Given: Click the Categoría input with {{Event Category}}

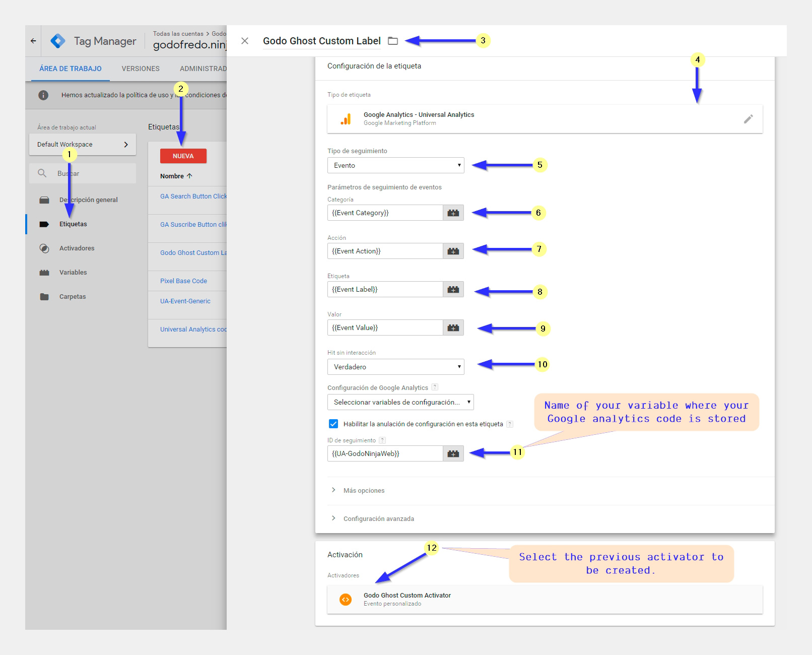Looking at the screenshot, I should [x=385, y=213].
